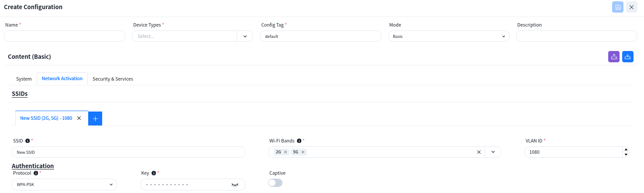644x193 pixels.
Task: Remove the 2G band tag
Action: [286, 152]
